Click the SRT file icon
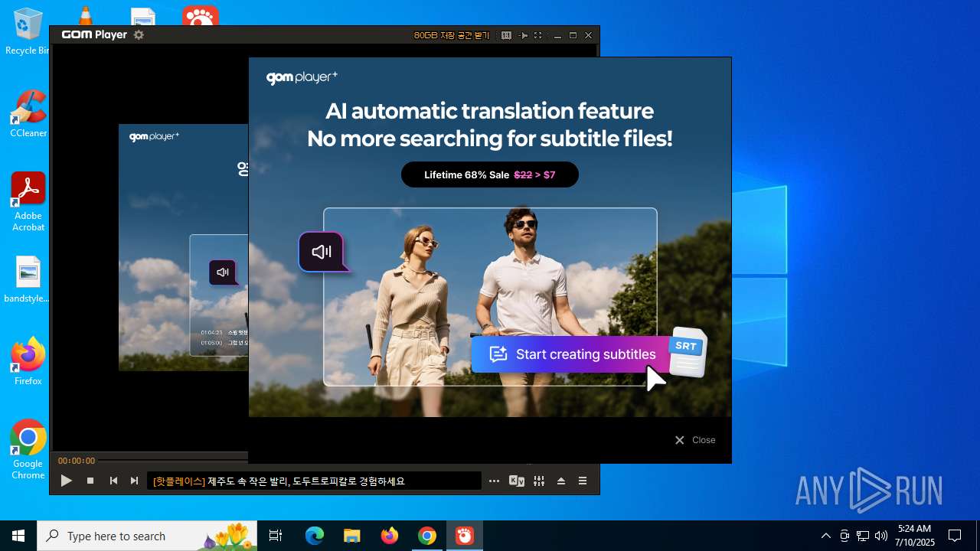Image resolution: width=980 pixels, height=551 pixels. (x=688, y=352)
